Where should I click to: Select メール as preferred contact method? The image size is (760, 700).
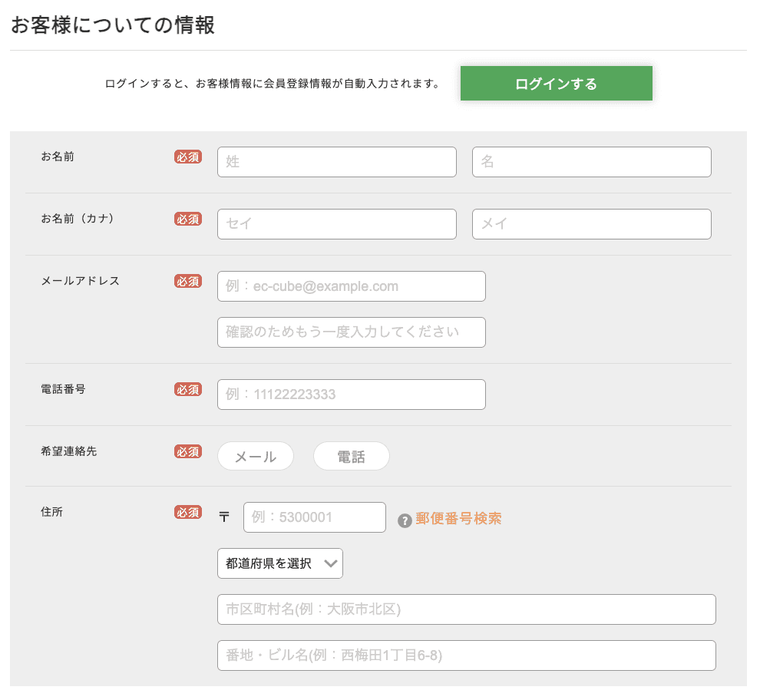256,456
